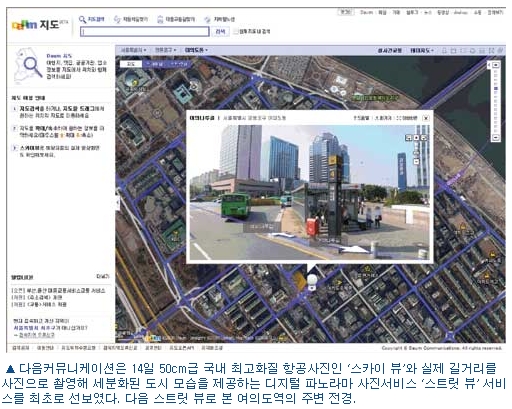
Task: Click the 로그인 login button
Action: tap(345, 12)
